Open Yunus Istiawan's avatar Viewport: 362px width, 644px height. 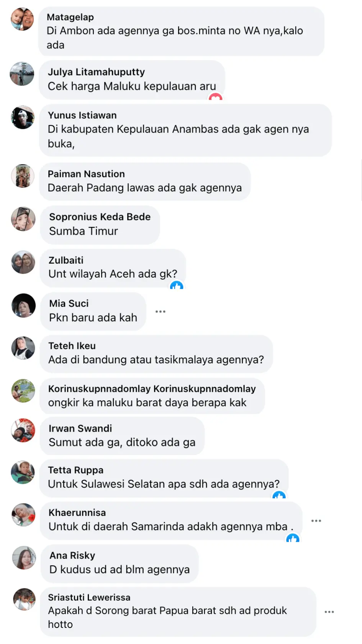coord(23,117)
